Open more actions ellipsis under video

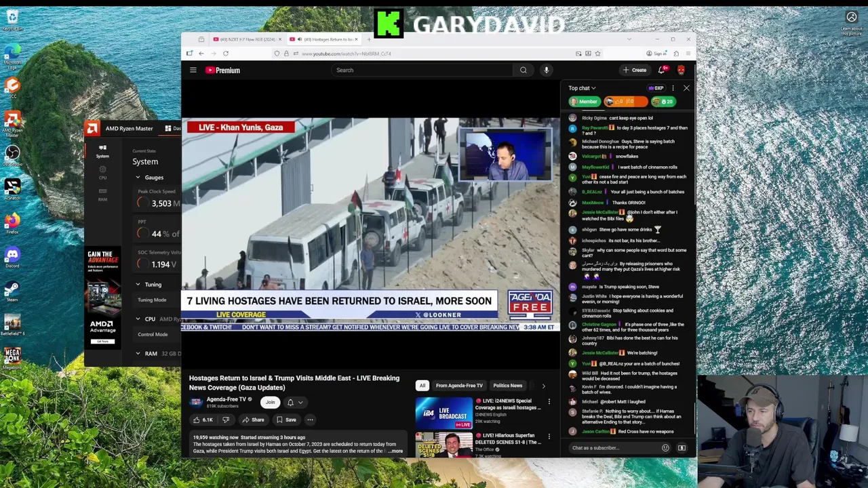click(x=310, y=420)
